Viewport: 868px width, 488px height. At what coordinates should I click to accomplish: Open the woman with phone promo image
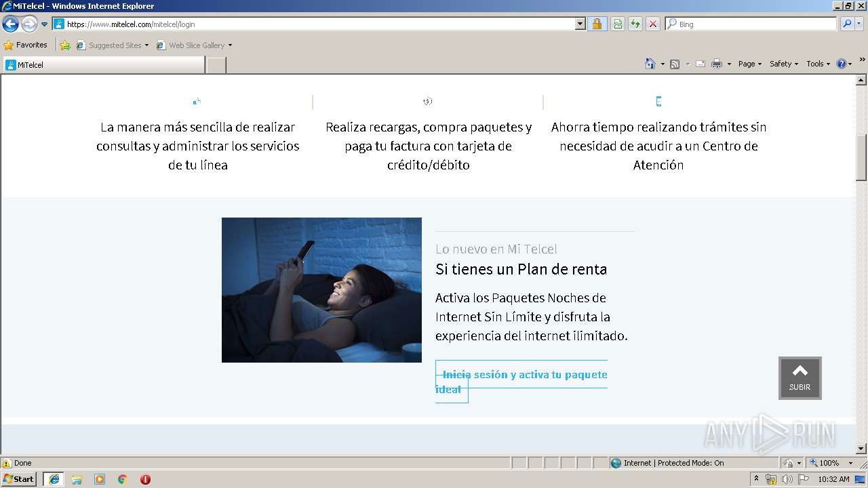tap(321, 290)
